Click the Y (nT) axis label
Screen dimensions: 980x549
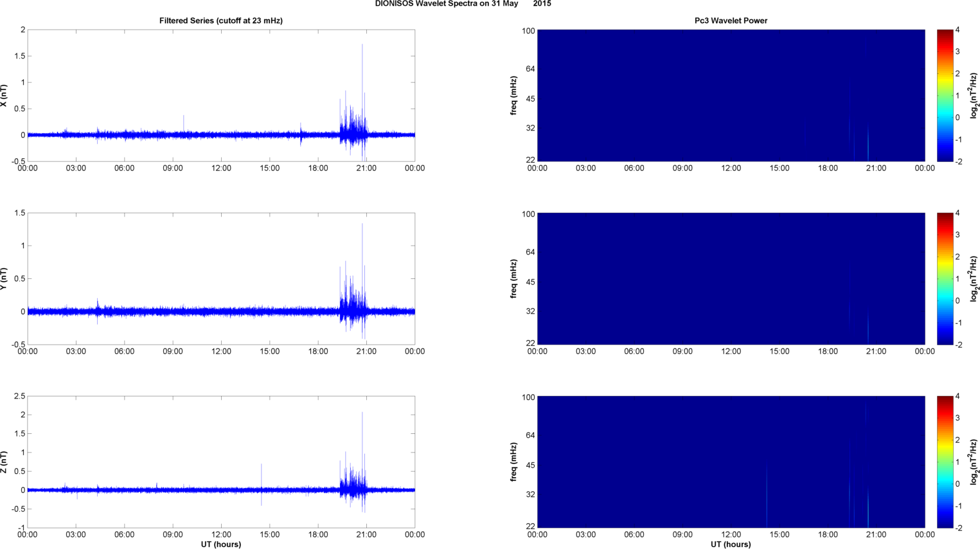tap(4, 279)
